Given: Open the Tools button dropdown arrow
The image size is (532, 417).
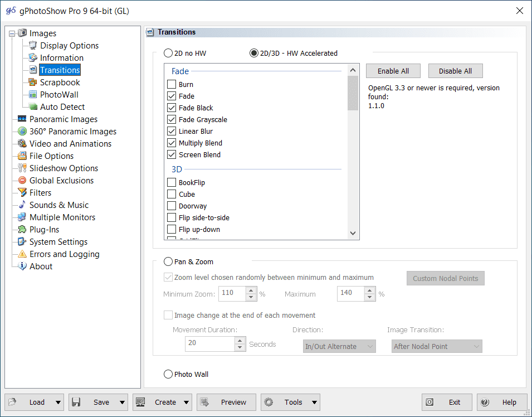Looking at the screenshot, I should pos(315,403).
